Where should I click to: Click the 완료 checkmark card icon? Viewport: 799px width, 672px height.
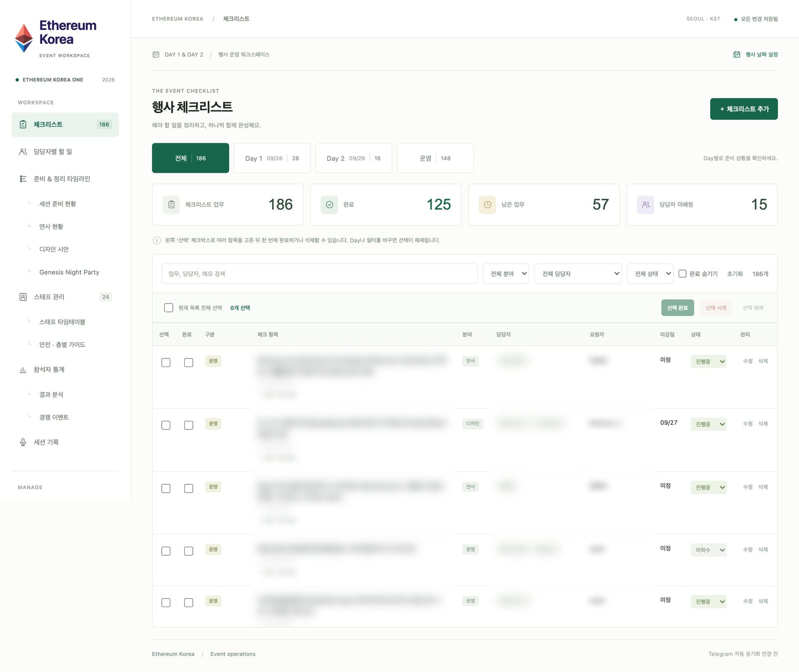[x=330, y=205]
